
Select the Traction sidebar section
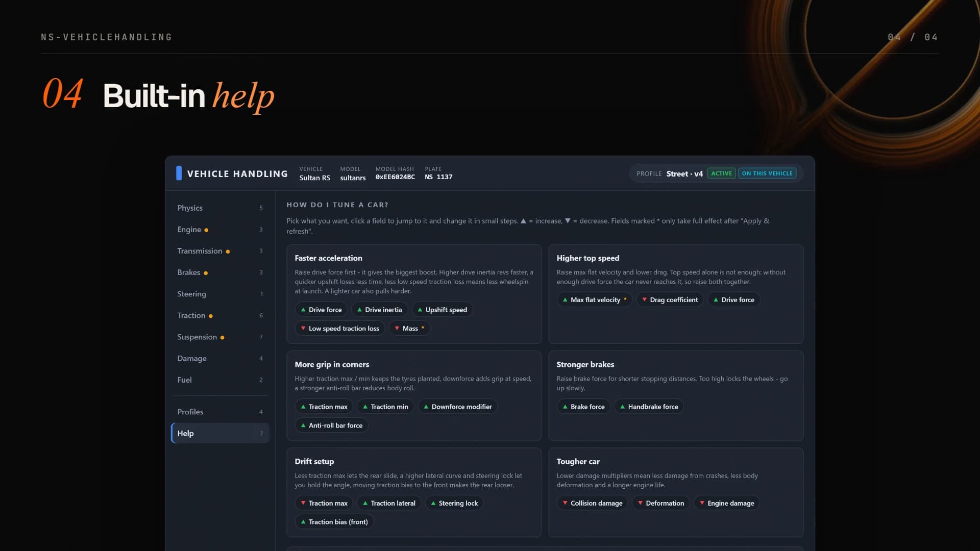pyautogui.click(x=220, y=315)
